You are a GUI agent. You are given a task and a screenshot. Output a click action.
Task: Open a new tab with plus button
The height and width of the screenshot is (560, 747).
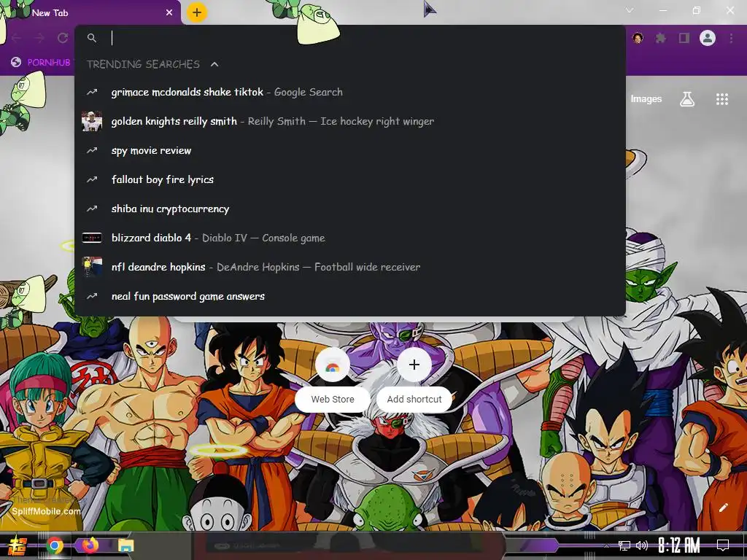click(197, 12)
